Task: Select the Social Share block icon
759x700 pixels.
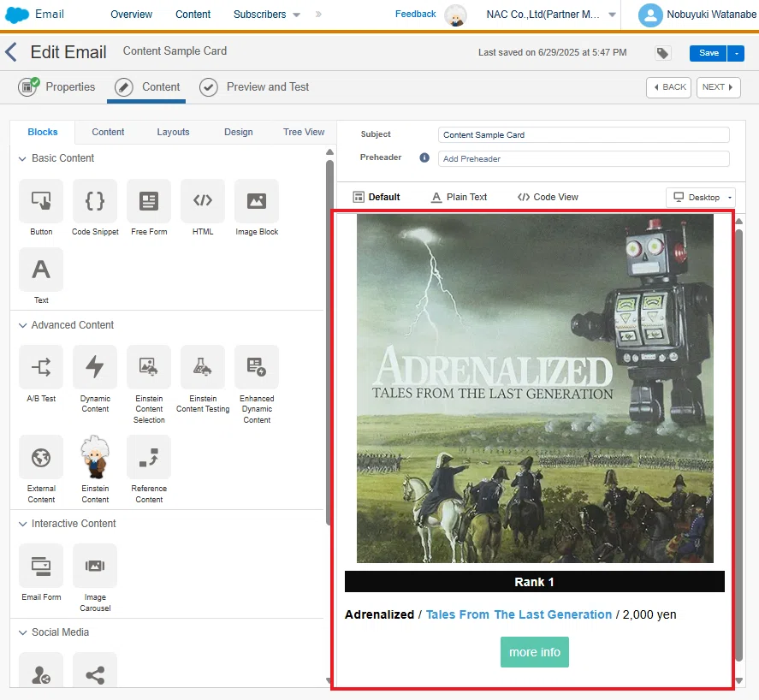Action: 95,670
